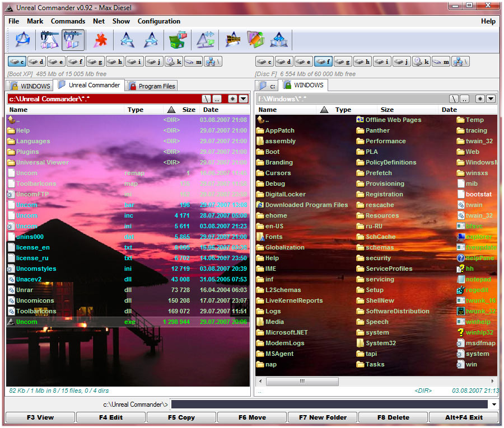Click the right panel scrollbar right arrow

tap(492, 382)
